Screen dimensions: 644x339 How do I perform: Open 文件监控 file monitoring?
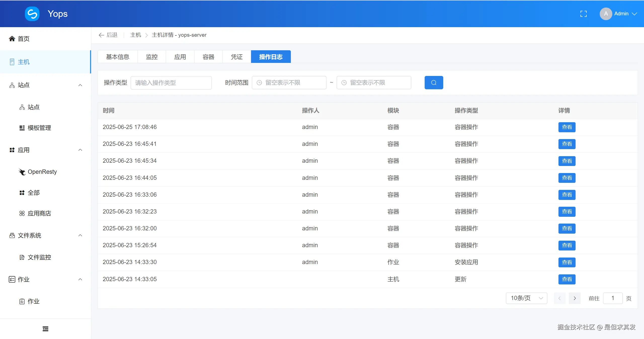(39, 257)
